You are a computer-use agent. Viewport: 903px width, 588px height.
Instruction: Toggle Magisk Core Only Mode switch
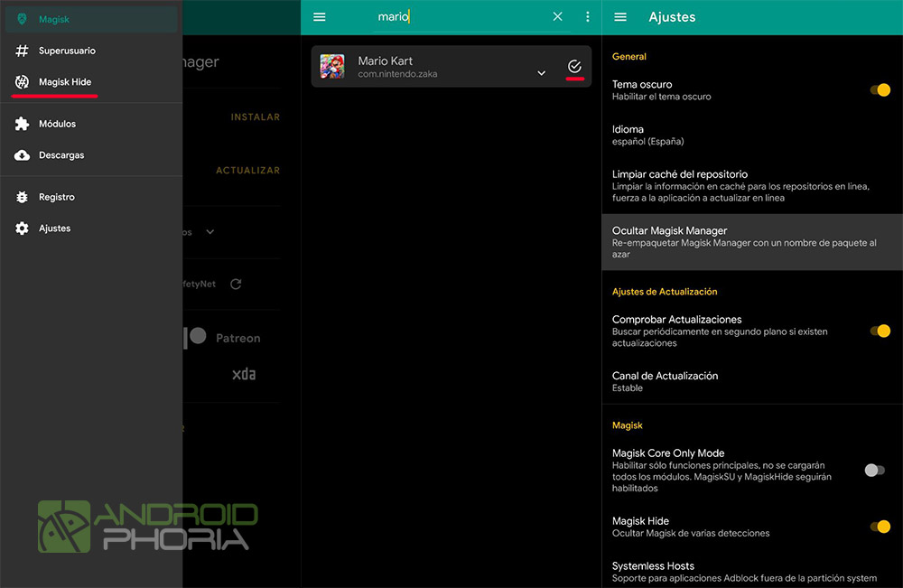pyautogui.click(x=874, y=470)
